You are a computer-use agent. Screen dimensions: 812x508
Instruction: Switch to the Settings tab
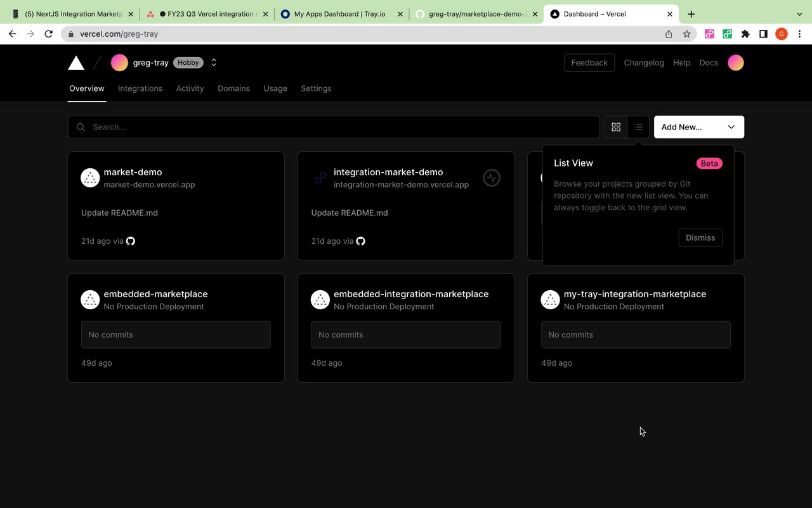[316, 88]
